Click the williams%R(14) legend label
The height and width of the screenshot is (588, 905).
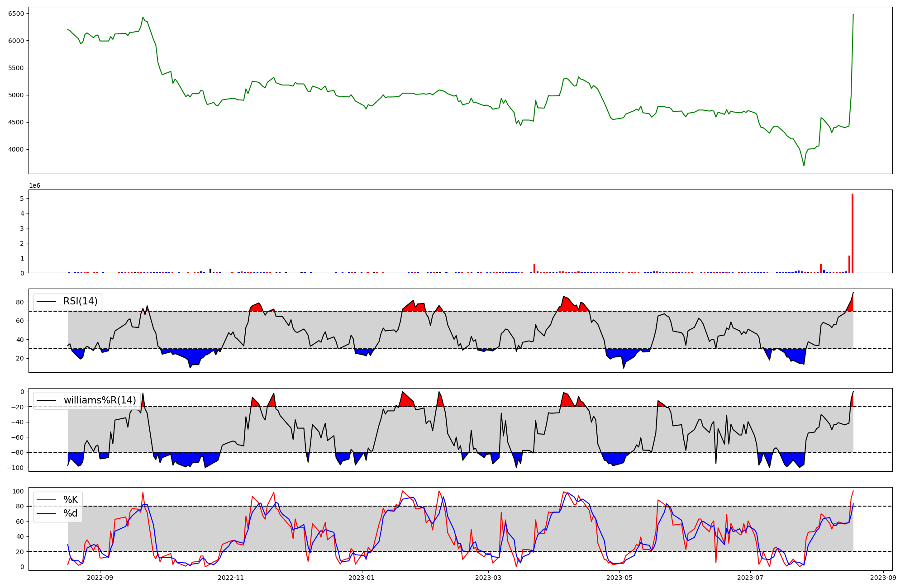(x=100, y=400)
